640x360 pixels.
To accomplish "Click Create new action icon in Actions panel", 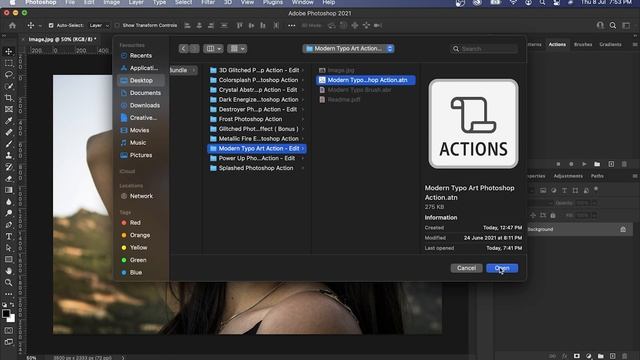I will (611, 164).
